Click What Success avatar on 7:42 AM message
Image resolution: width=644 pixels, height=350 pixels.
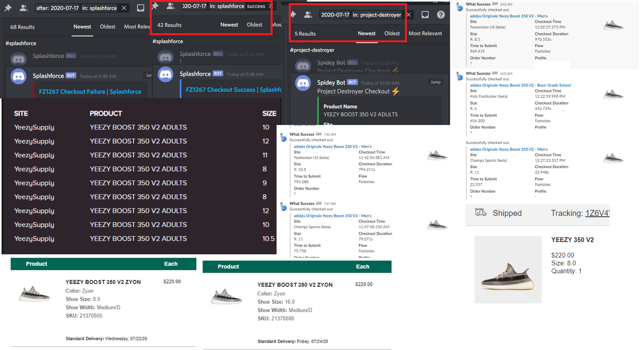pos(283,137)
